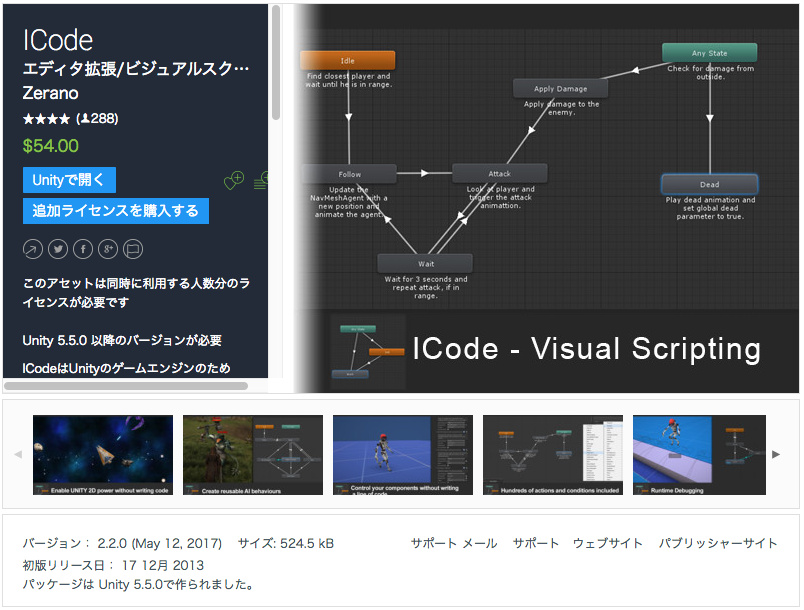Screen dimensions: 804x610
Task: Click the share arrow icon
Action: (32, 250)
